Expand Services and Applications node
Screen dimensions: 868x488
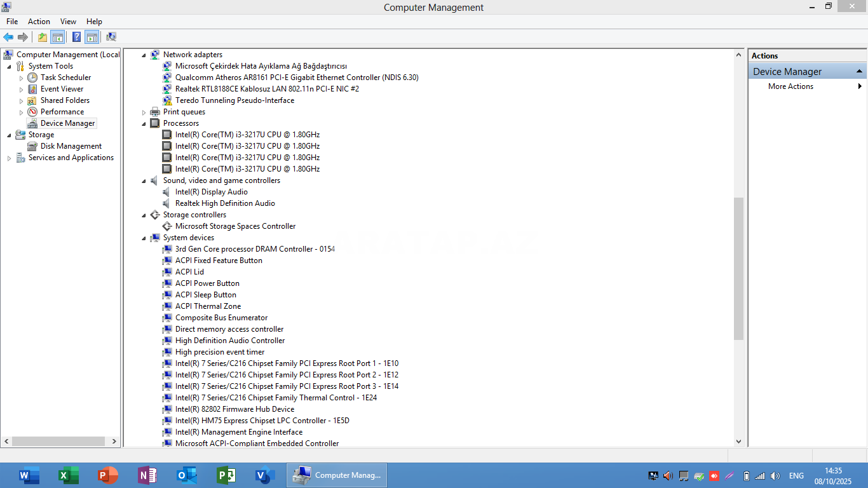pos(9,158)
